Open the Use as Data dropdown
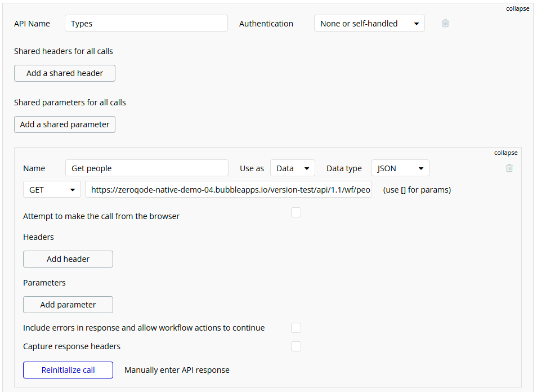Viewport: 537px width, 392px height. 292,168
